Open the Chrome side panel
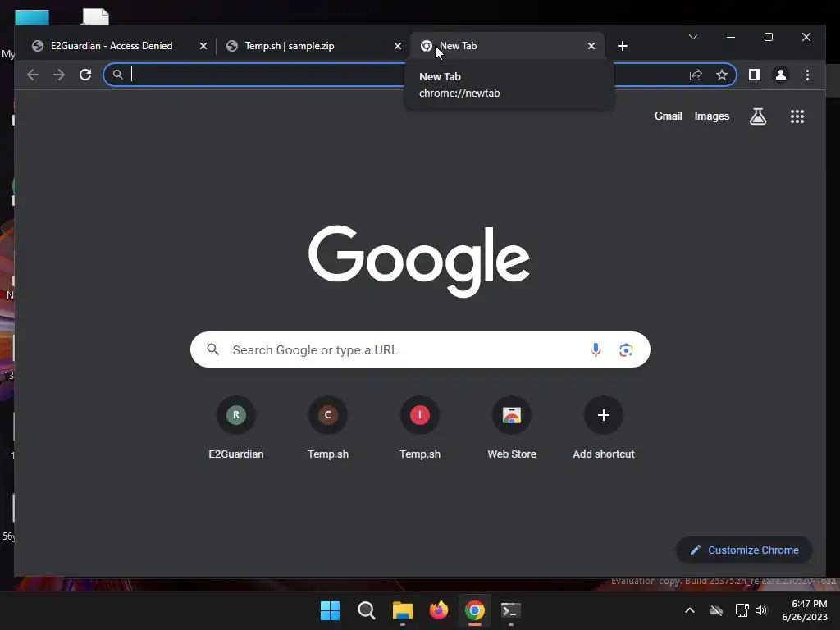Image resolution: width=840 pixels, height=630 pixels. 755,75
